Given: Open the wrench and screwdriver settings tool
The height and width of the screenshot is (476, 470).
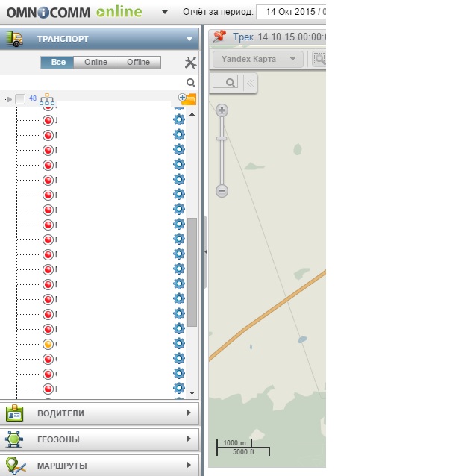Looking at the screenshot, I should pos(190,63).
